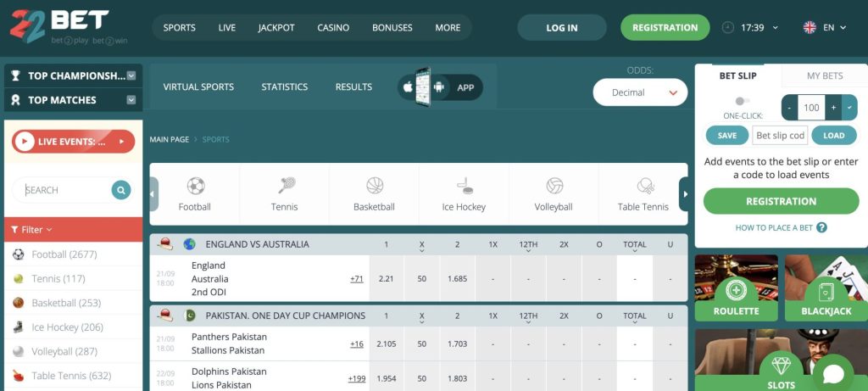The height and width of the screenshot is (391, 868).
Task: Click the bet slip code input field
Action: click(780, 136)
